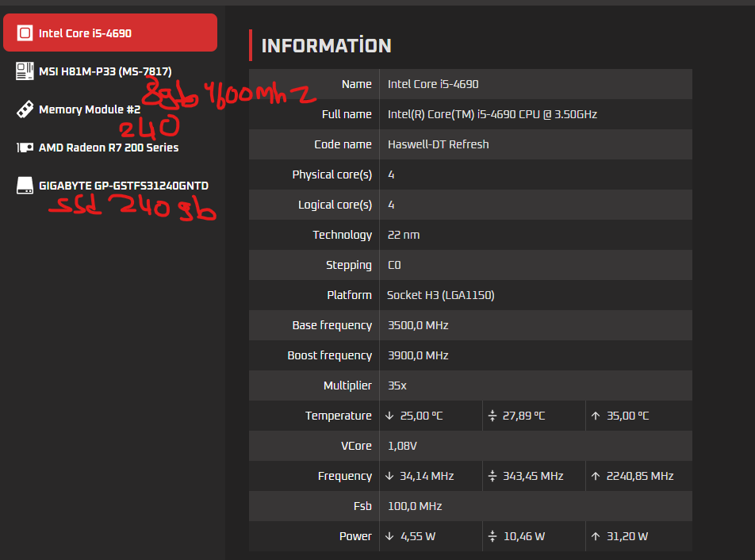Click Stepping value C0
The width and height of the screenshot is (755, 560).
tap(394, 265)
